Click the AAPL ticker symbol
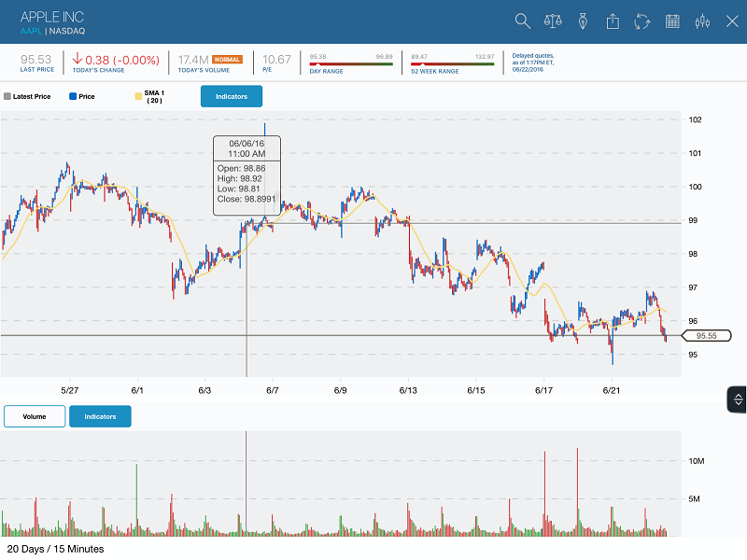The height and width of the screenshot is (560, 747). (31, 31)
